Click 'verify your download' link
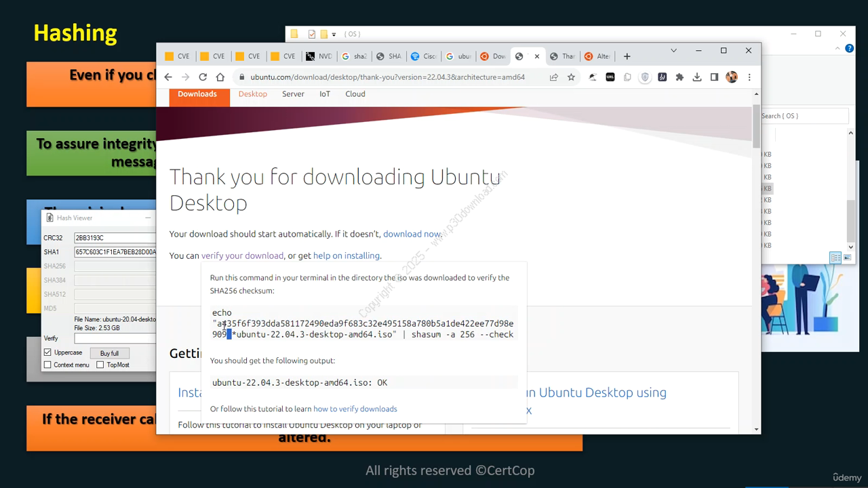 pyautogui.click(x=242, y=256)
